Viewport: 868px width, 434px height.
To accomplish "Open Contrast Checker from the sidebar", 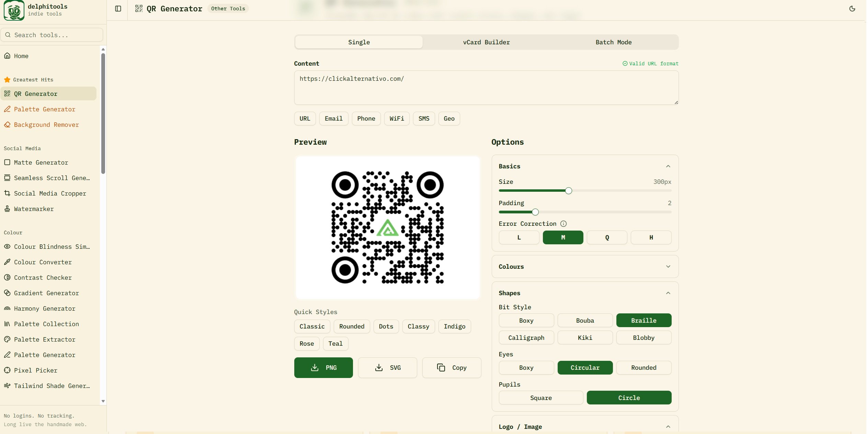I will (x=48, y=277).
